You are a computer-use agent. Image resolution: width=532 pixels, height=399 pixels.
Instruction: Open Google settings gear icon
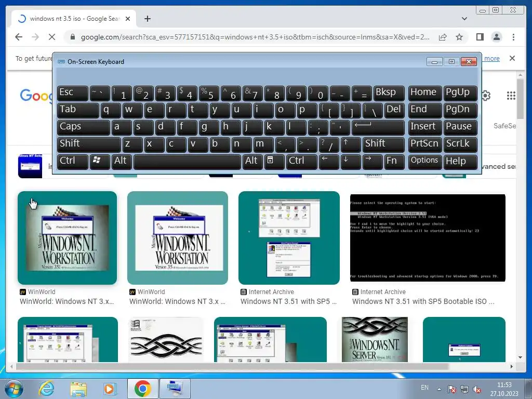tap(486, 96)
